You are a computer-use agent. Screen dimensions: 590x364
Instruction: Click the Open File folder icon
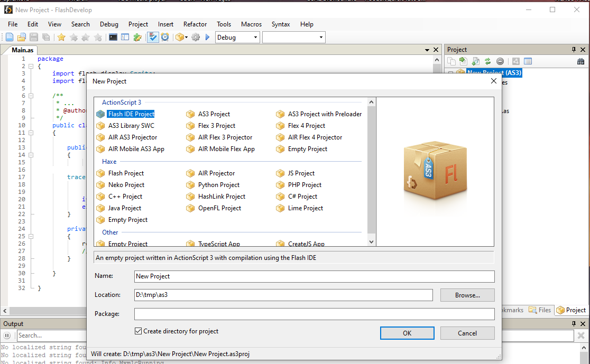point(22,37)
